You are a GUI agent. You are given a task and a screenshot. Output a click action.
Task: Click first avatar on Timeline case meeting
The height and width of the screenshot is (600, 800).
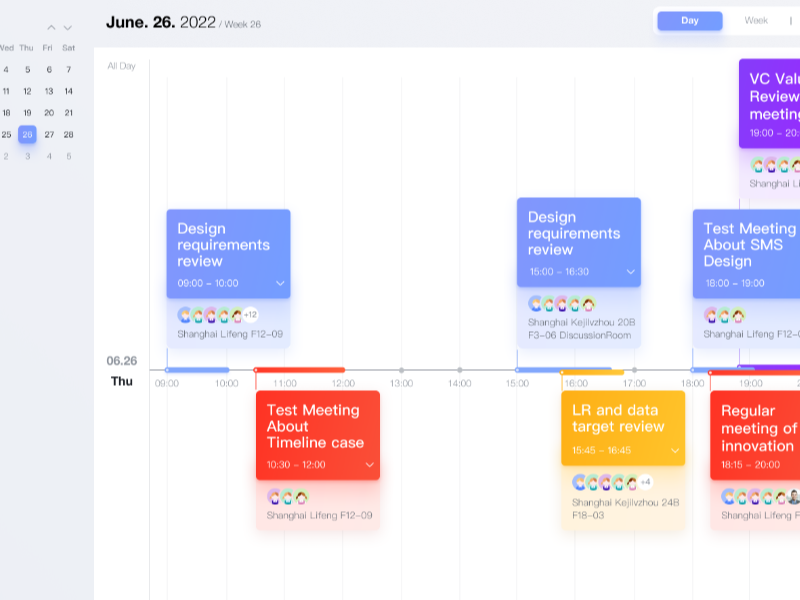pos(274,496)
